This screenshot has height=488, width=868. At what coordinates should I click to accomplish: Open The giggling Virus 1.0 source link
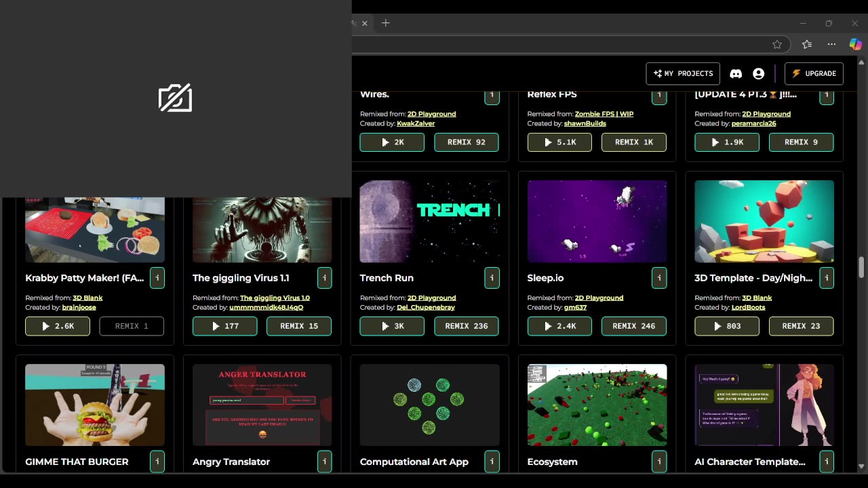click(275, 298)
